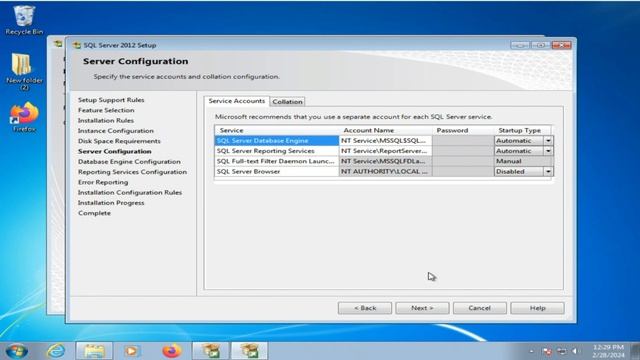Image resolution: width=640 pixels, height=360 pixels.
Task: Click the Installation Configuration Rules step
Action: [x=130, y=192]
